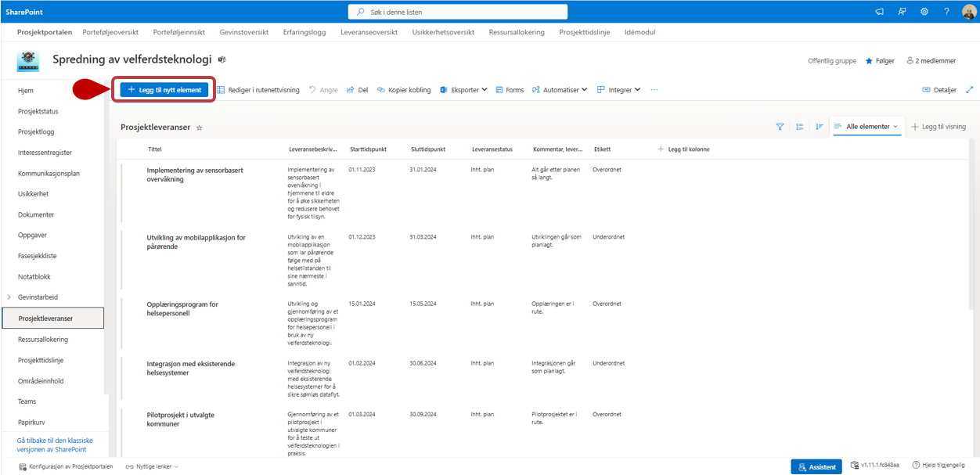The width and height of the screenshot is (980, 475).
Task: Click the help question mark icon
Action: (946, 12)
